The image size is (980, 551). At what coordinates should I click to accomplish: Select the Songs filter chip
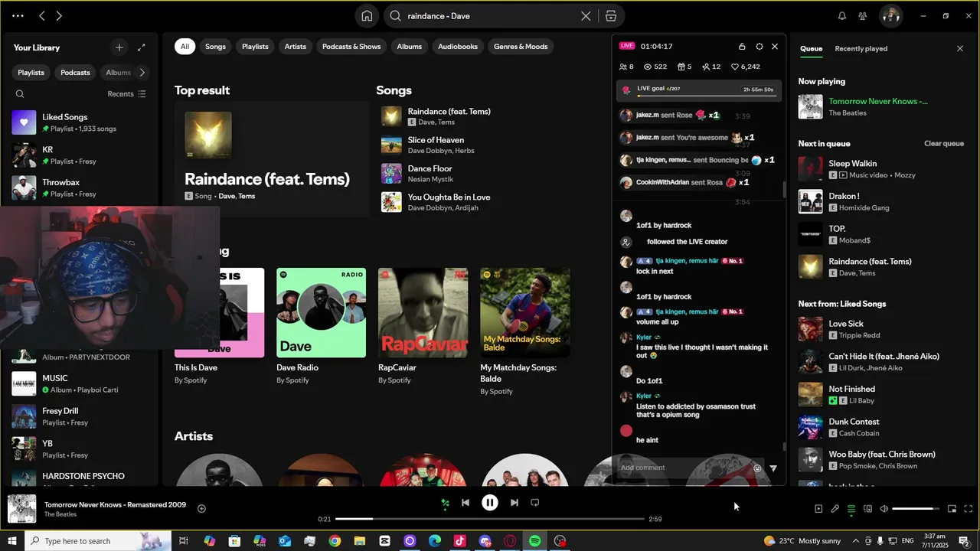pyautogui.click(x=215, y=47)
